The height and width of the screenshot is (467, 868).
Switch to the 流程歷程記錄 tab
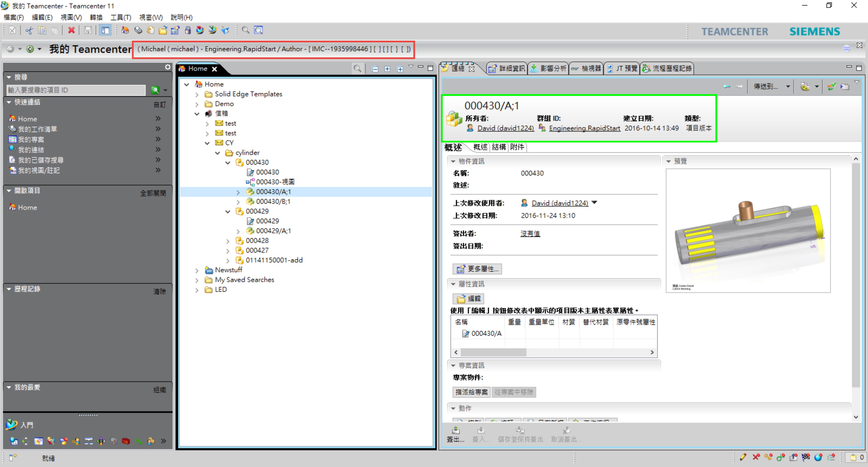(667, 68)
